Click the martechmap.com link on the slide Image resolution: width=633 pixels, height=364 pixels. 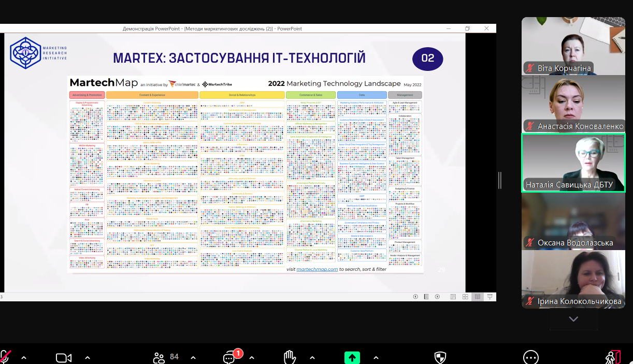(x=317, y=269)
